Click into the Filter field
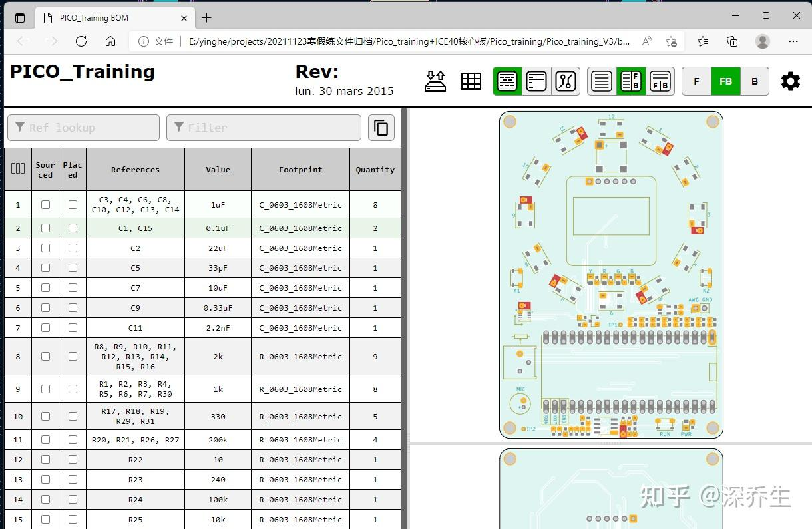The image size is (812, 529). point(264,128)
